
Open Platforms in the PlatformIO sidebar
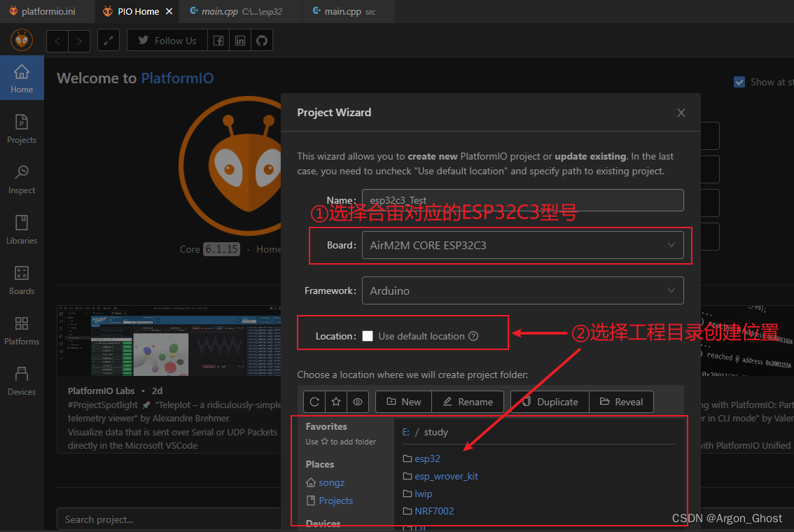(22, 330)
